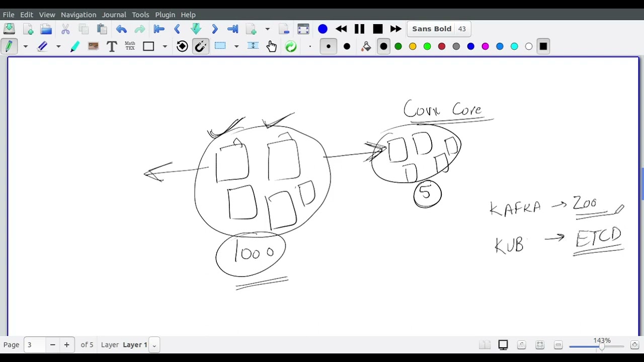Click the Cut scissors icon
This screenshot has width=644, height=362.
click(65, 29)
